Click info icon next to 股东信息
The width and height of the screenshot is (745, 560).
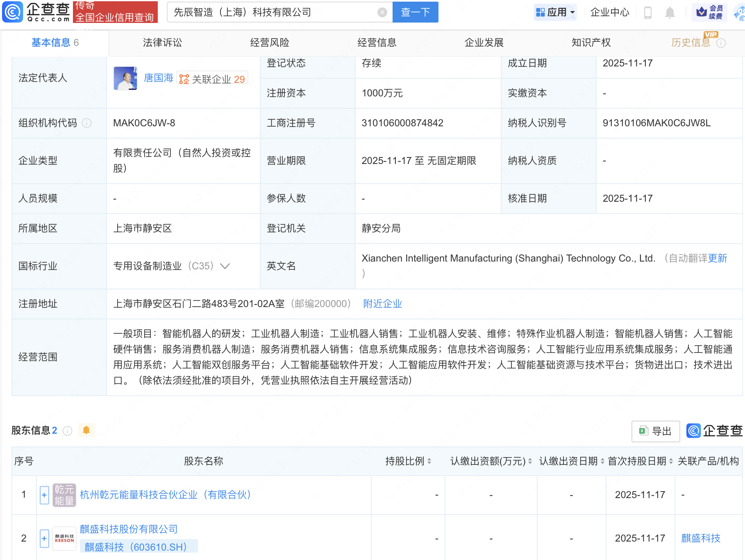coord(68,430)
